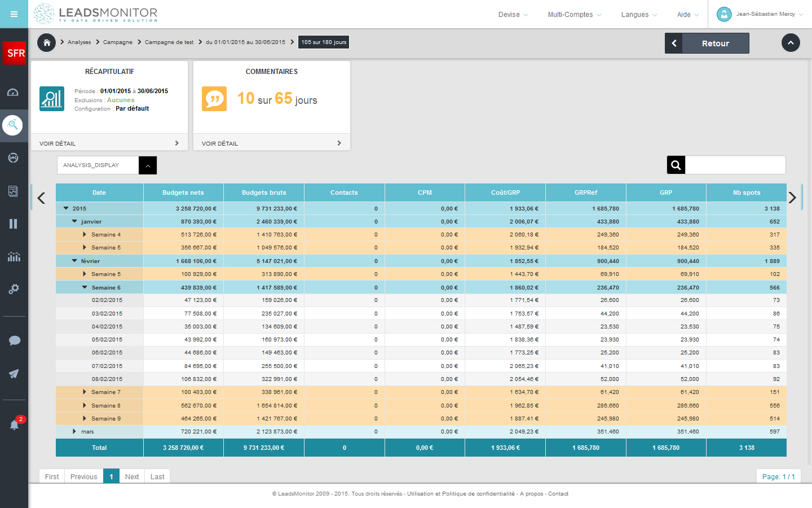
Task: Sort by Contacts column header
Action: click(344, 192)
